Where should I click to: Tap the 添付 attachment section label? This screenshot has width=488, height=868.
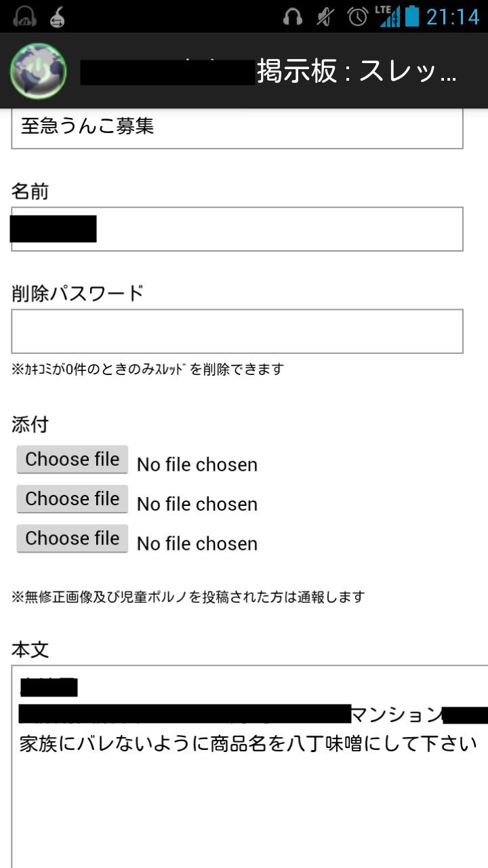click(x=30, y=425)
